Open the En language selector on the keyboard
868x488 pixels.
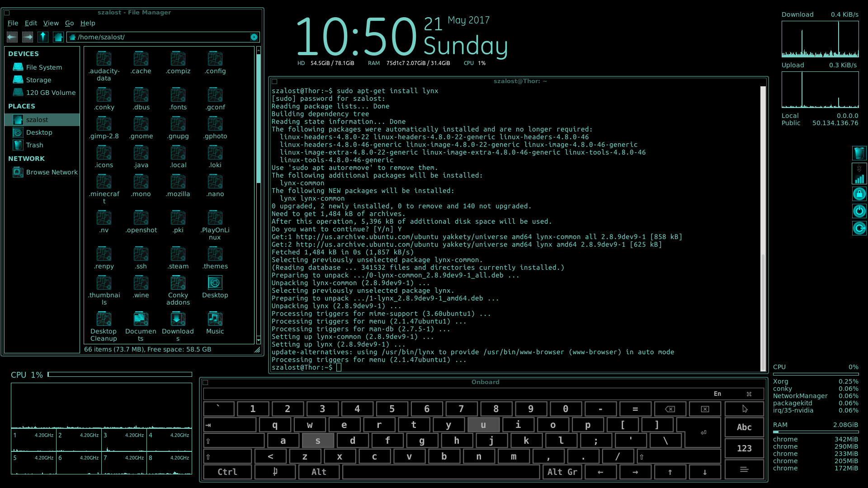point(717,394)
